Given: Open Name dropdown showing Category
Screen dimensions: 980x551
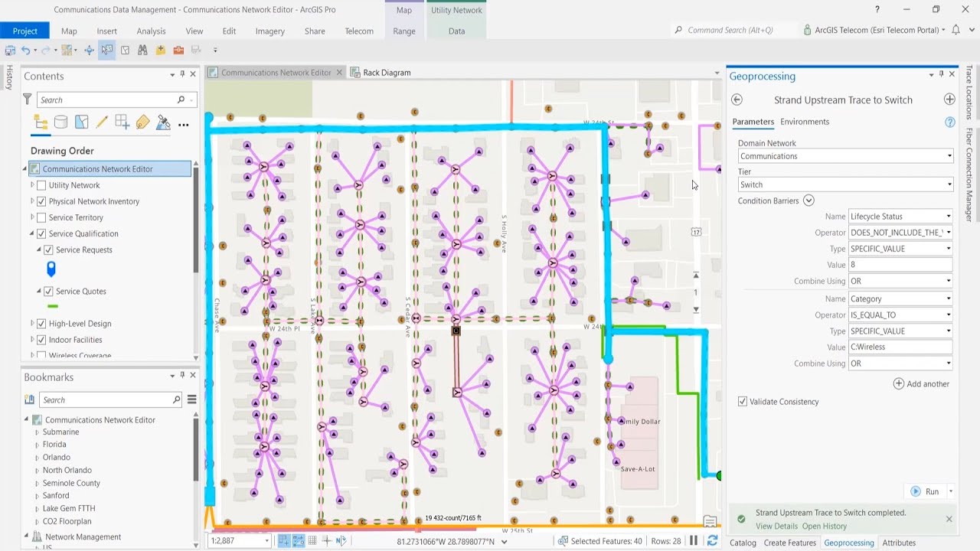Looking at the screenshot, I should [x=900, y=299].
